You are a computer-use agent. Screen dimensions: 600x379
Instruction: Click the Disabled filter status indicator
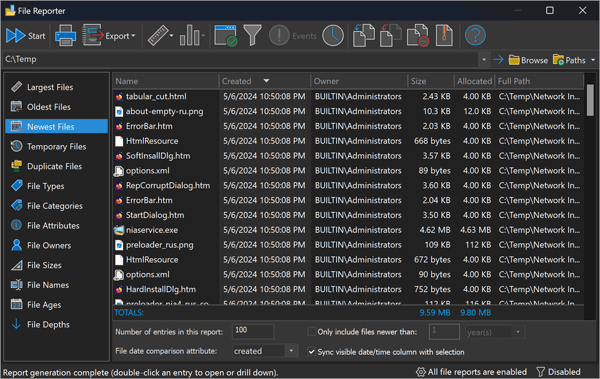[x=559, y=372]
